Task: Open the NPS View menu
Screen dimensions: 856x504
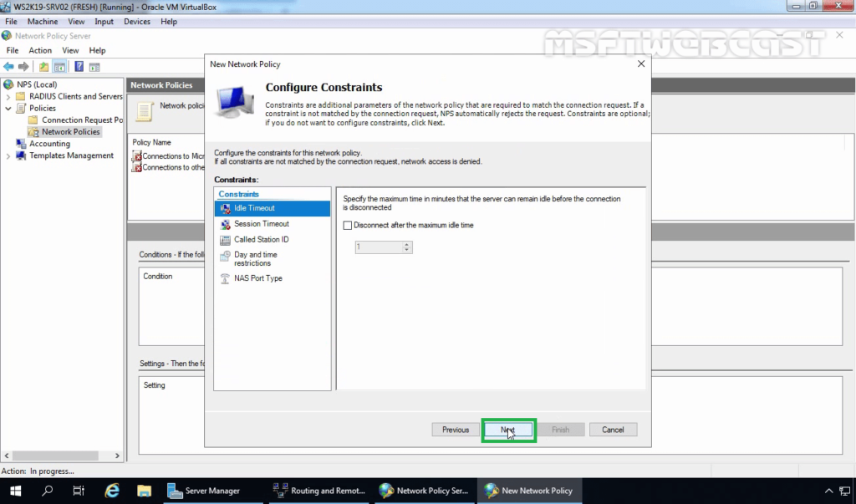Action: click(70, 50)
